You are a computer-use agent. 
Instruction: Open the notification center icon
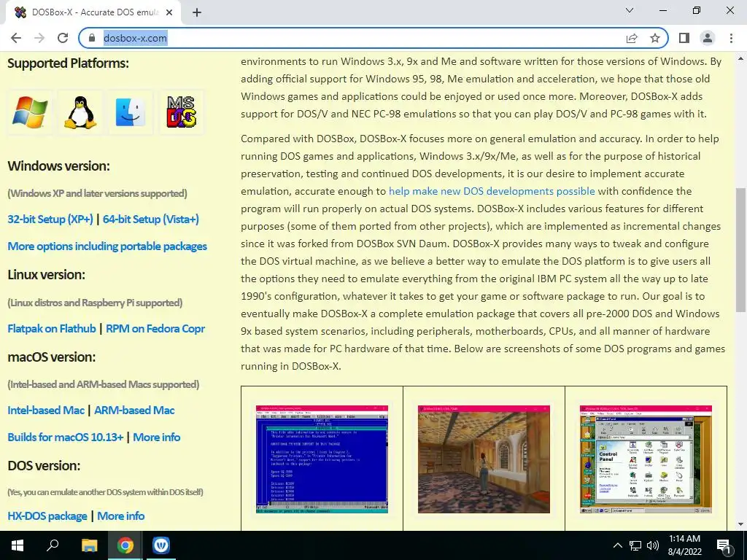tap(724, 546)
